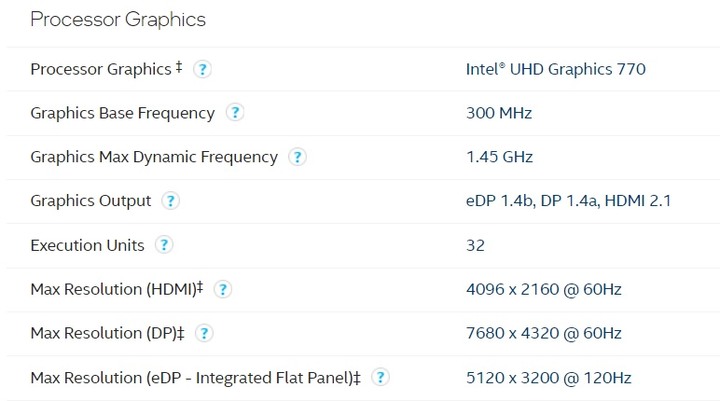Click the 4096 x 2160 @ 60Hz value

click(x=544, y=289)
